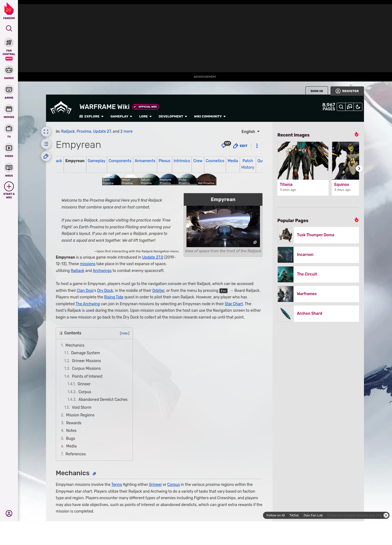Open the table of contents list icon
The width and height of the screenshot is (392, 545).
[x=46, y=144]
